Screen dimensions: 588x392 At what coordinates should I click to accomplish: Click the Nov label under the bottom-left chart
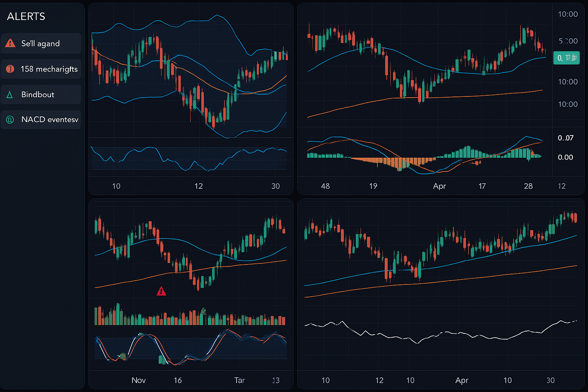click(138, 380)
